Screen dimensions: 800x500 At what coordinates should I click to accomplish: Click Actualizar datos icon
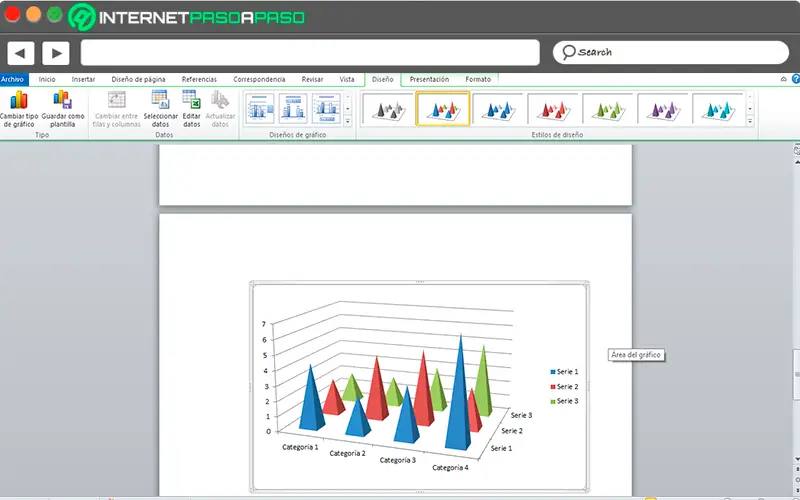[x=220, y=99]
